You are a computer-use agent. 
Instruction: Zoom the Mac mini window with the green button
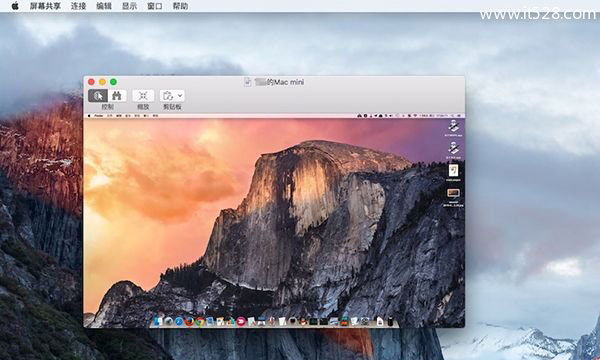(x=113, y=82)
